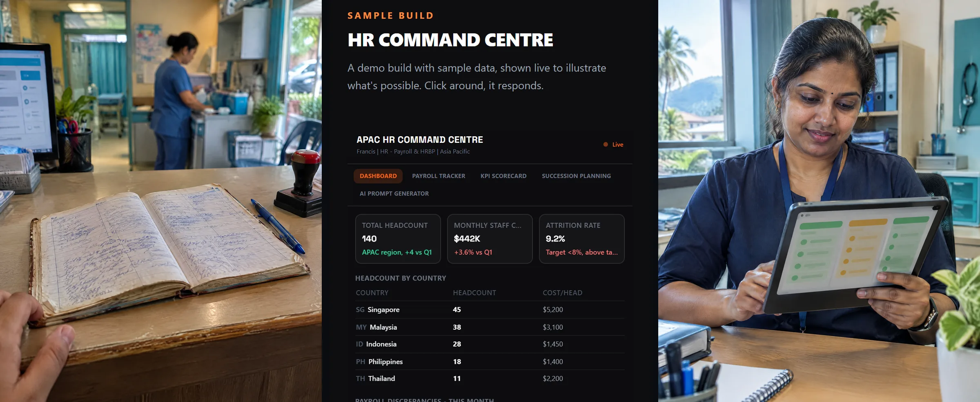The image size is (980, 402).
Task: Click the Malaysia country row
Action: click(490, 327)
